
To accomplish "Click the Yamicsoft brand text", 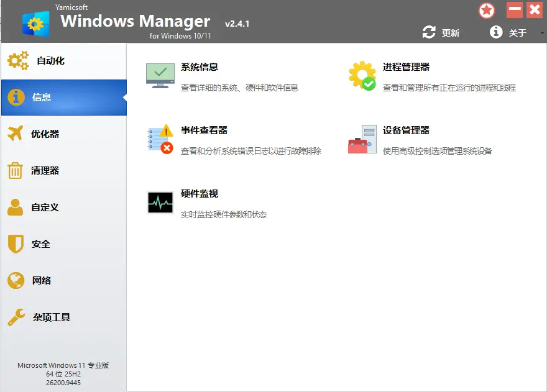I will pos(71,7).
